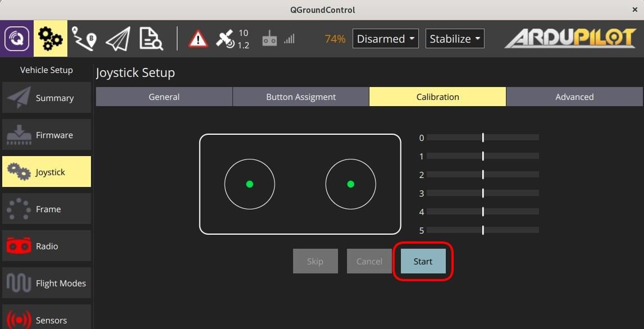Click the ArduPilot logo
This screenshot has height=329, width=644.
(x=569, y=38)
